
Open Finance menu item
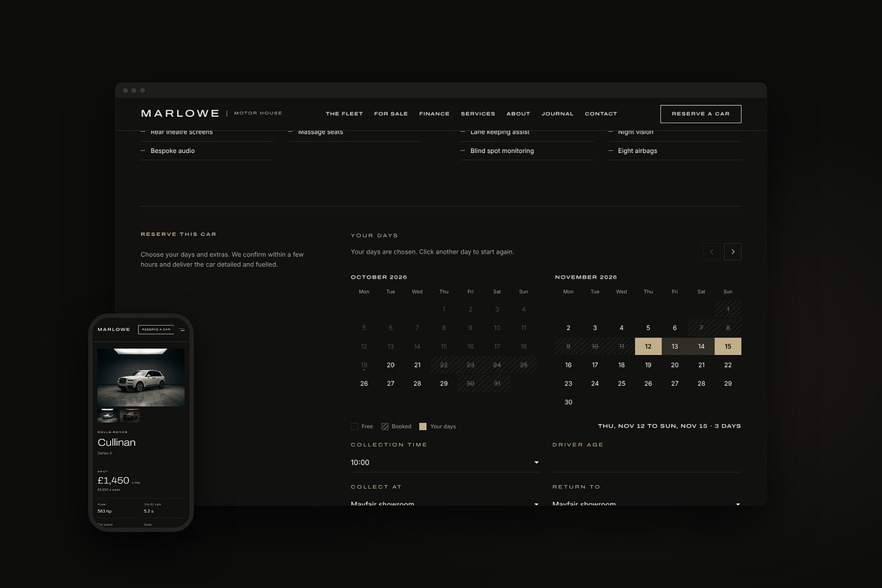[x=434, y=114]
